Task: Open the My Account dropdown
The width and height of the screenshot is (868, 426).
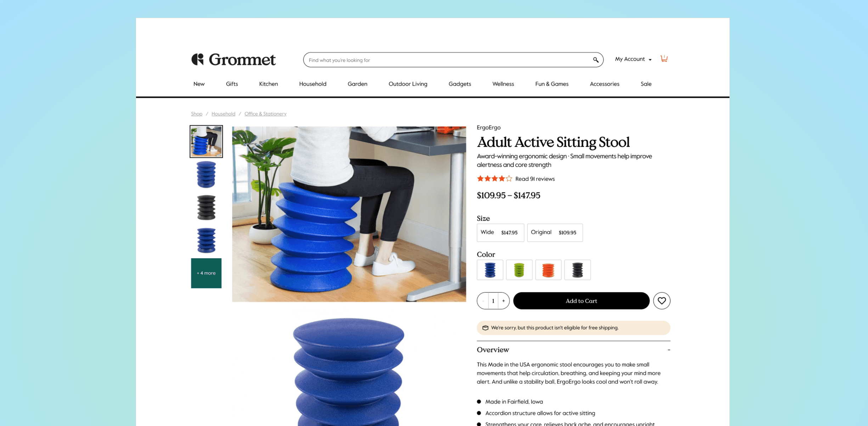Action: 633,59
